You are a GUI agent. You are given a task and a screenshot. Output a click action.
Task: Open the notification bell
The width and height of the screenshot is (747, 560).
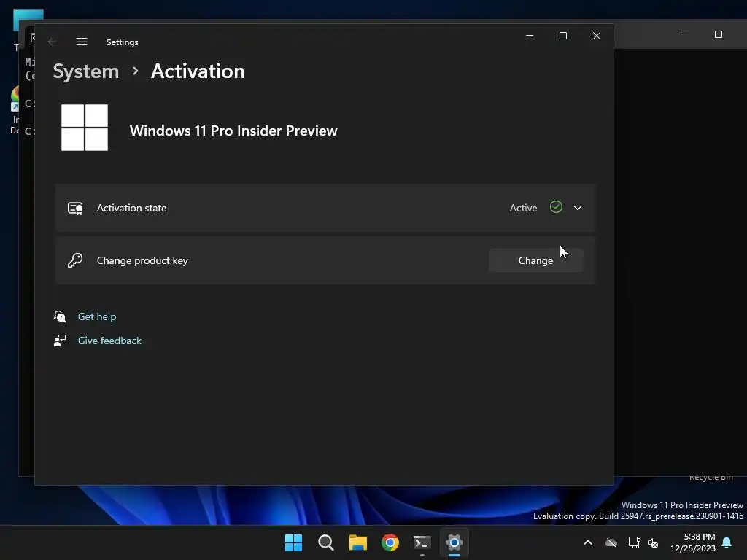pyautogui.click(x=727, y=542)
